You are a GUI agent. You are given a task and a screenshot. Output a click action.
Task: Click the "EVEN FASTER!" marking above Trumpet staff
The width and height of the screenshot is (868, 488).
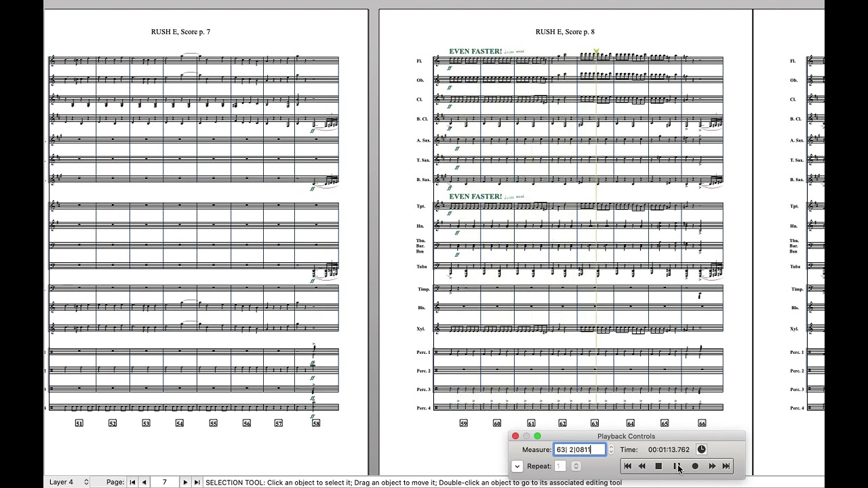coord(475,197)
